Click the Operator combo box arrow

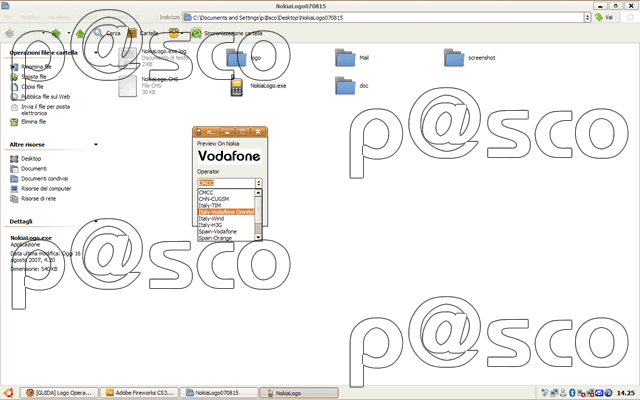[259, 183]
